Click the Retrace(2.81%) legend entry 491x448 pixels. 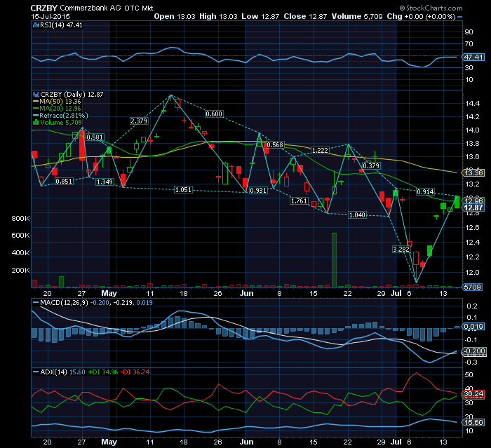click(61, 116)
